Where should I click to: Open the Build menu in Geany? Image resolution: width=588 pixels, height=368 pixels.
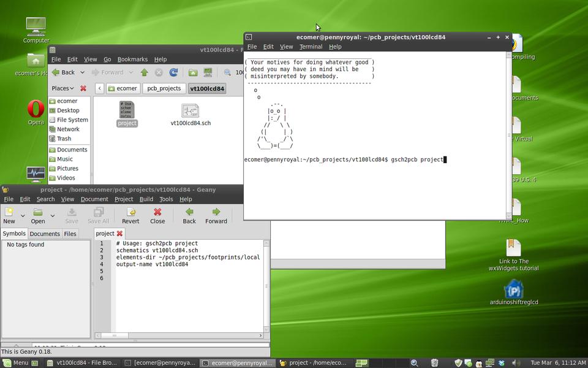click(x=146, y=199)
